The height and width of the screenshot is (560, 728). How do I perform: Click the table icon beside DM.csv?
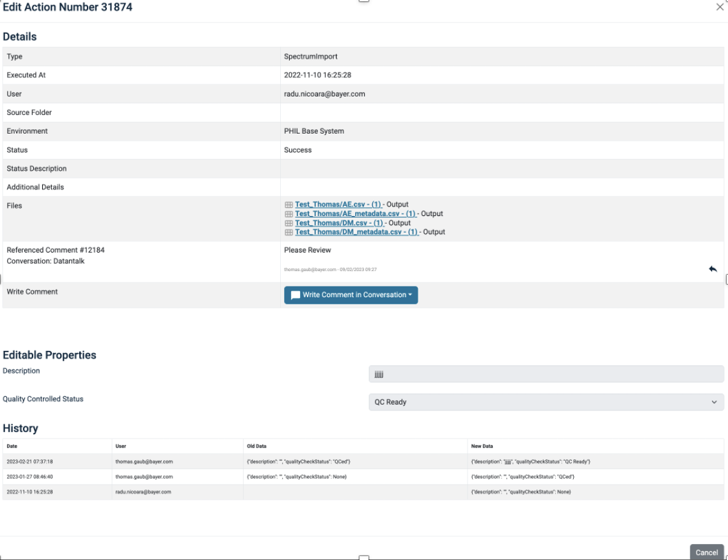[289, 223]
